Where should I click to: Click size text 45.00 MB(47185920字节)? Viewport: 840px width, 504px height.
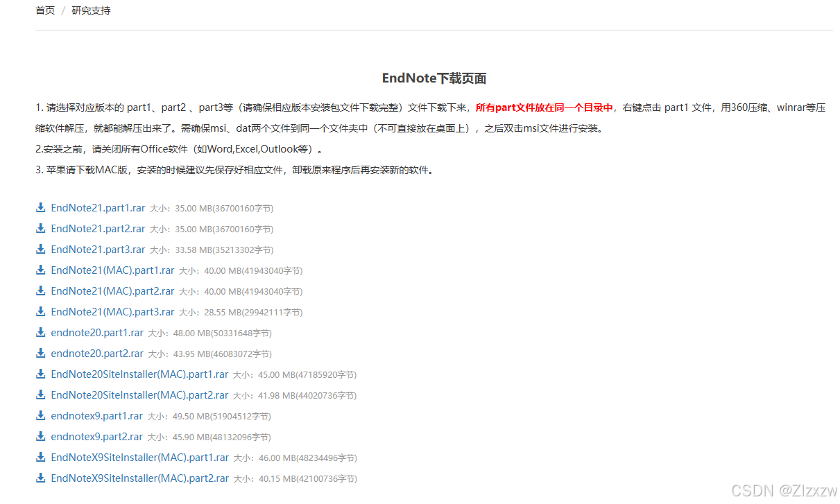click(x=307, y=375)
